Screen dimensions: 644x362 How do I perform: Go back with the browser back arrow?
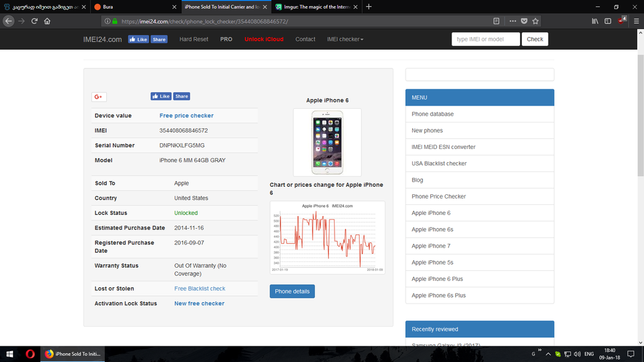[8, 21]
